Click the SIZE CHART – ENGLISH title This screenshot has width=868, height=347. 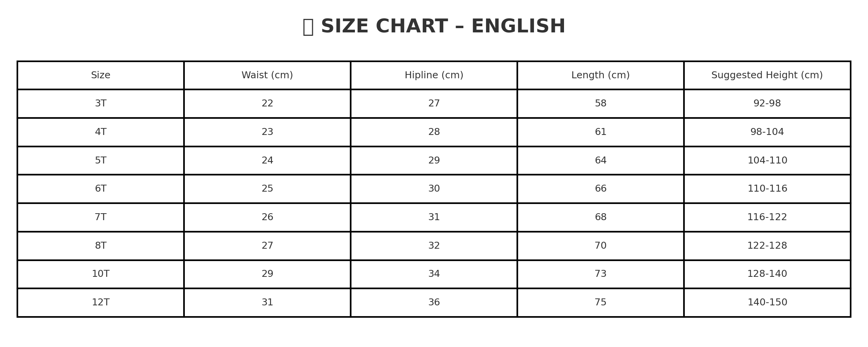(x=443, y=27)
